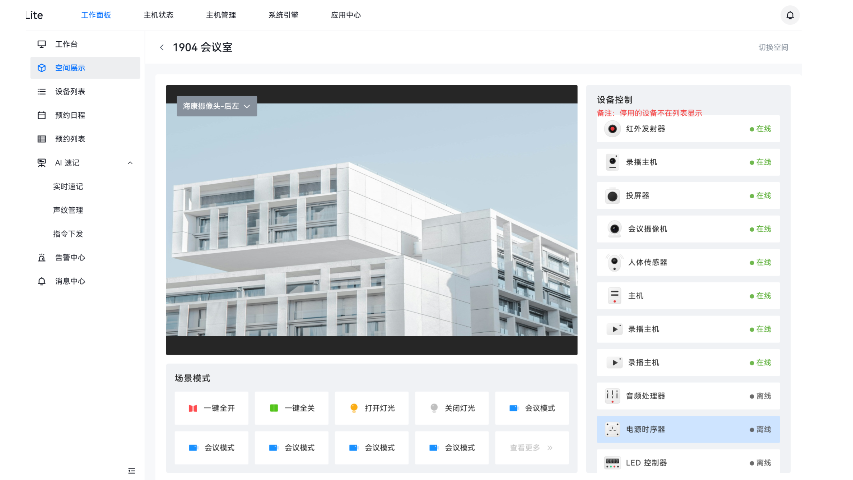The width and height of the screenshot is (853, 480).
Task: Open the 海康摄像头-后左 camera dropdown
Action: pos(217,106)
